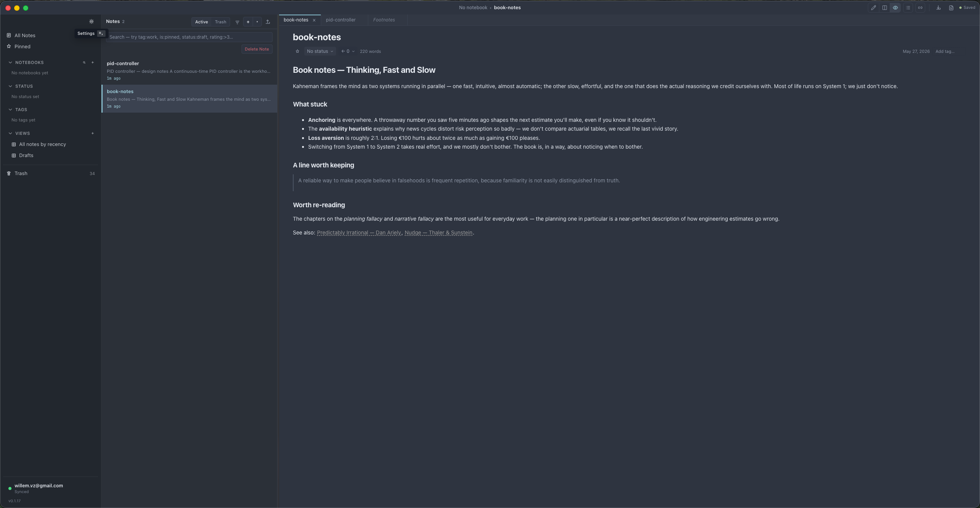Open the outline list icon in the title bar

908,8
